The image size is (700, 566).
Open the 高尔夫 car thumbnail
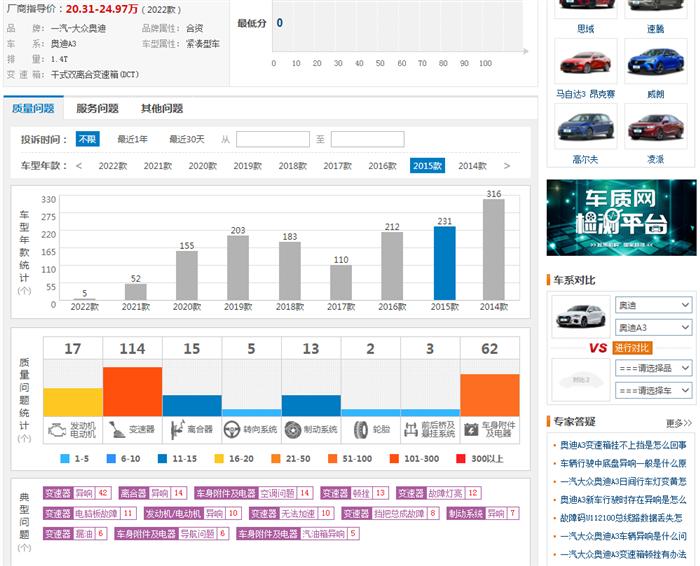click(585, 126)
